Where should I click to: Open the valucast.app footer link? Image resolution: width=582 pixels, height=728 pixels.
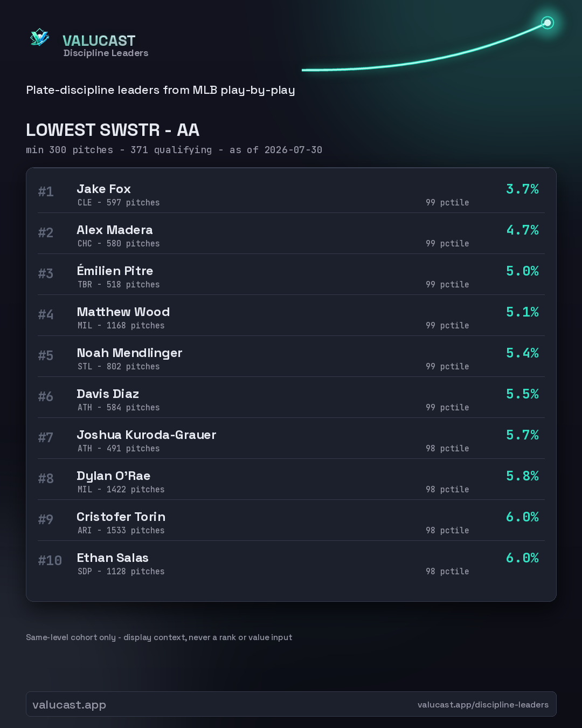click(69, 704)
